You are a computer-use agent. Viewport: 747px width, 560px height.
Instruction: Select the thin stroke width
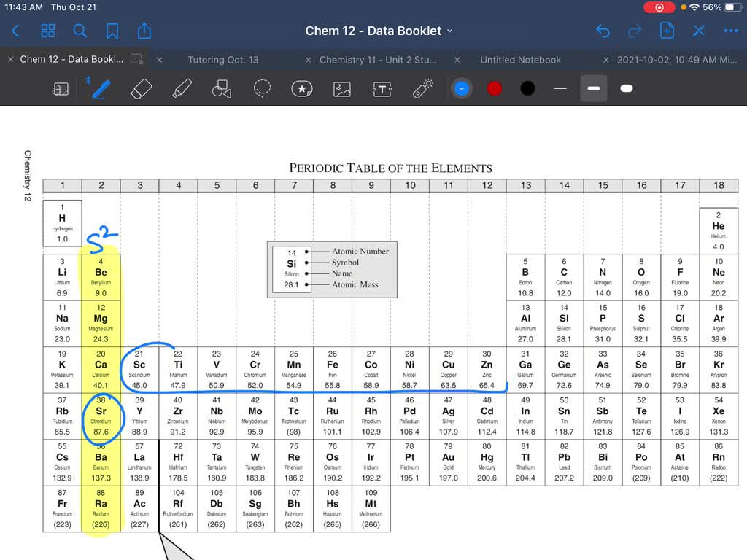(560, 88)
